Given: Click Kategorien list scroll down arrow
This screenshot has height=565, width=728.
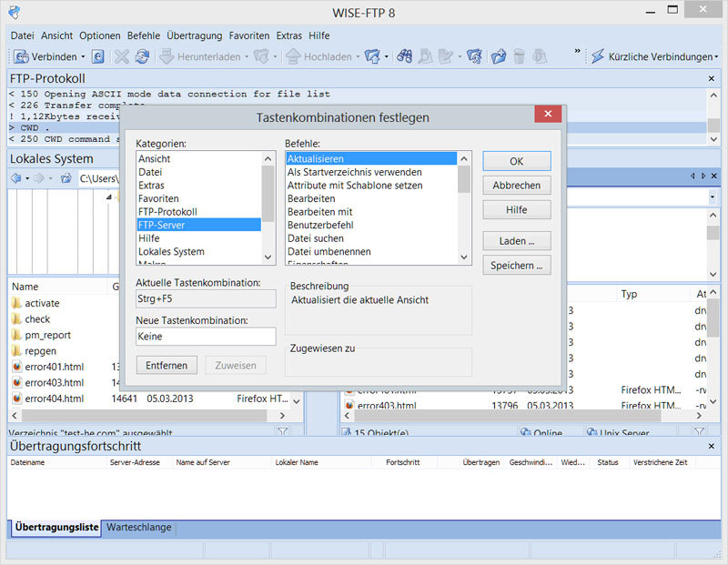Looking at the screenshot, I should coord(268,257).
